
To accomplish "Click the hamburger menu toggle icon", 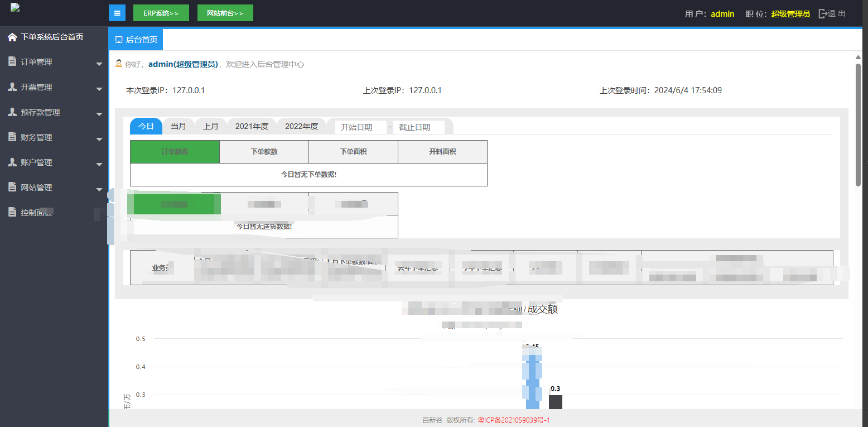I will coord(117,13).
